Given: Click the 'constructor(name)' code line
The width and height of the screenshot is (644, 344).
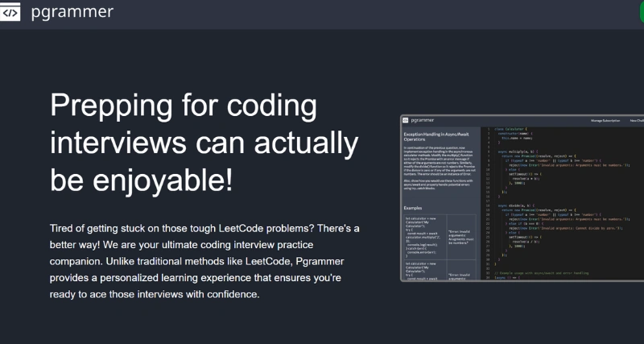Looking at the screenshot, I should click(x=516, y=133).
